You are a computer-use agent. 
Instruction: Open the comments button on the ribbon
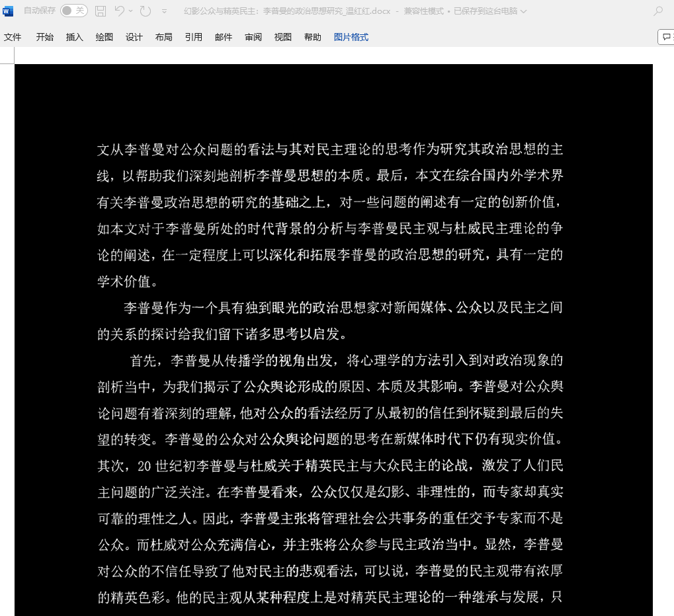[x=666, y=37]
